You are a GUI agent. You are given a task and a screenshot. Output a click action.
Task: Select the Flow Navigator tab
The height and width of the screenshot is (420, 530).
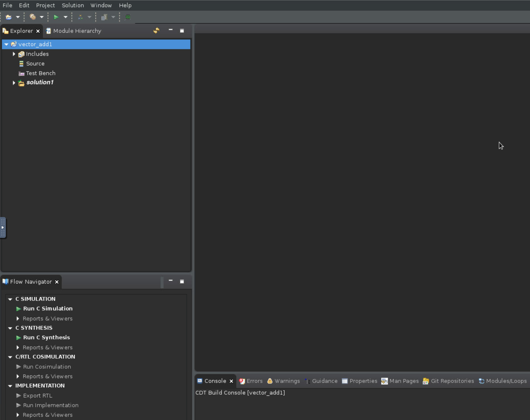[31, 282]
